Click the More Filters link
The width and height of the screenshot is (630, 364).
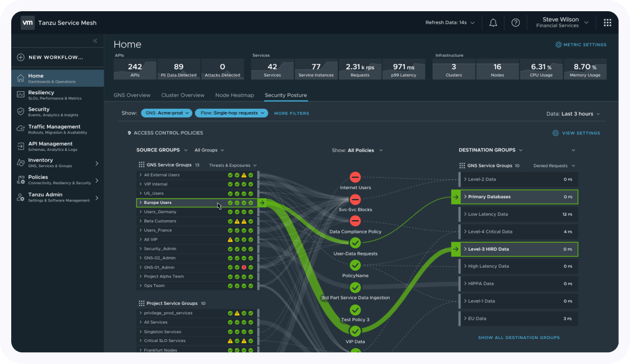point(291,113)
